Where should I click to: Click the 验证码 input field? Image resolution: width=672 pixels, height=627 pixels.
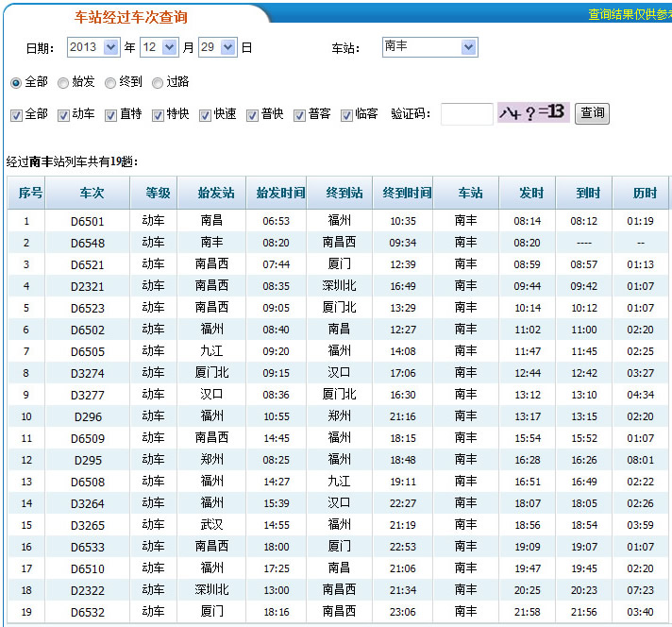tap(466, 114)
